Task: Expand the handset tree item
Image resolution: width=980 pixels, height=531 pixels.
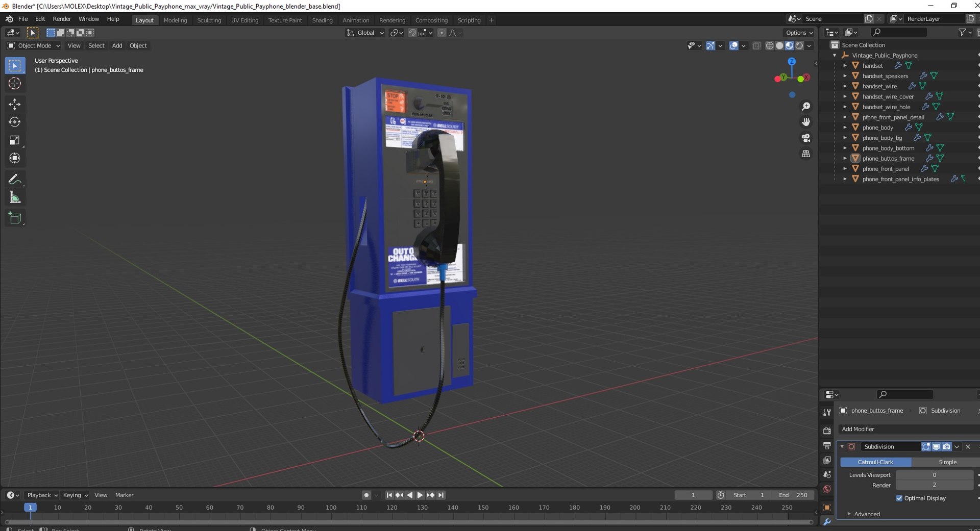Action: [x=845, y=66]
